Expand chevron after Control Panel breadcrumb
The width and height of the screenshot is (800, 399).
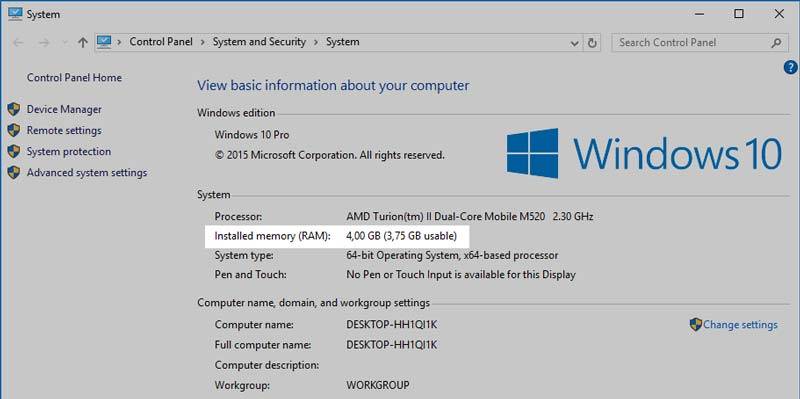203,42
